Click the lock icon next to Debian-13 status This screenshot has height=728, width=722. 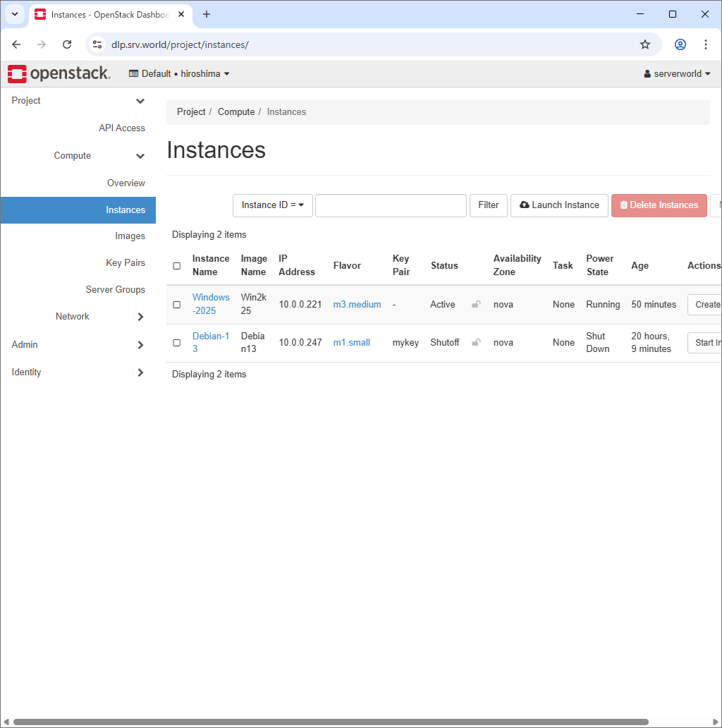(476, 341)
